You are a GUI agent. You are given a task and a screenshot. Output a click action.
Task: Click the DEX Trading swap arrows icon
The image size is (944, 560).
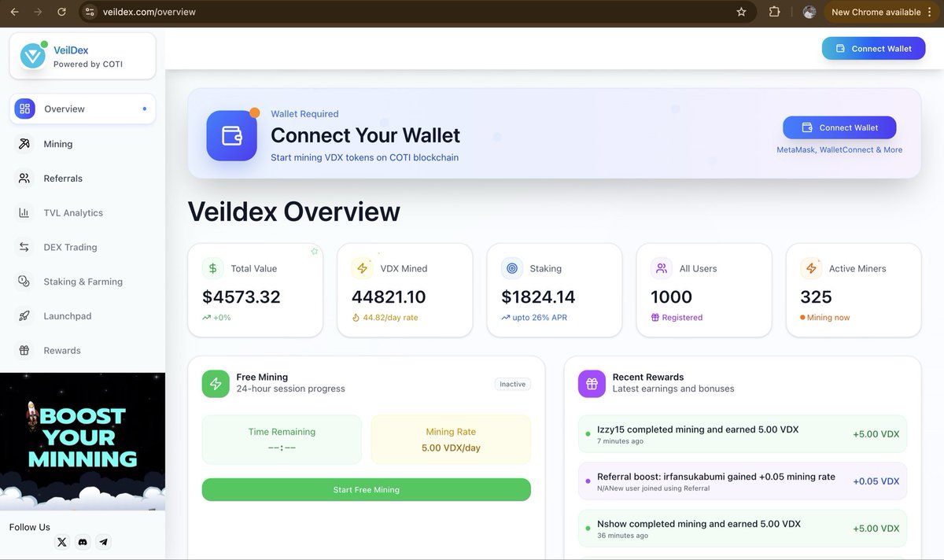pyautogui.click(x=24, y=247)
